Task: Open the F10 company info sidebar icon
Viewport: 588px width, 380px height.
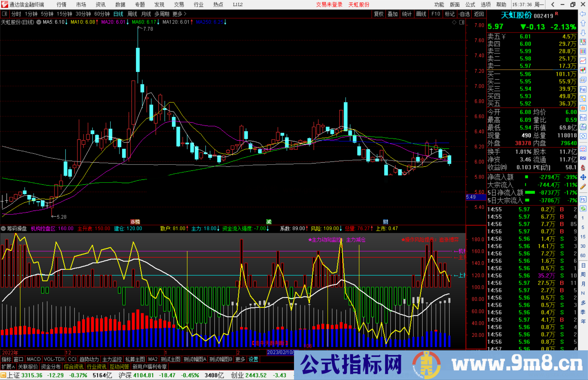Action: [583, 90]
